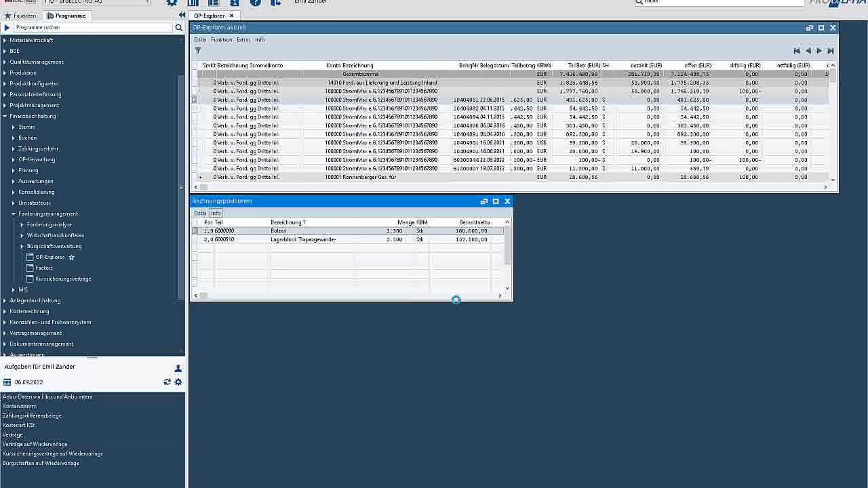Expand Anlagenbuchhaltung tree node
This screenshot has height=488, width=868.
pyautogui.click(x=5, y=300)
